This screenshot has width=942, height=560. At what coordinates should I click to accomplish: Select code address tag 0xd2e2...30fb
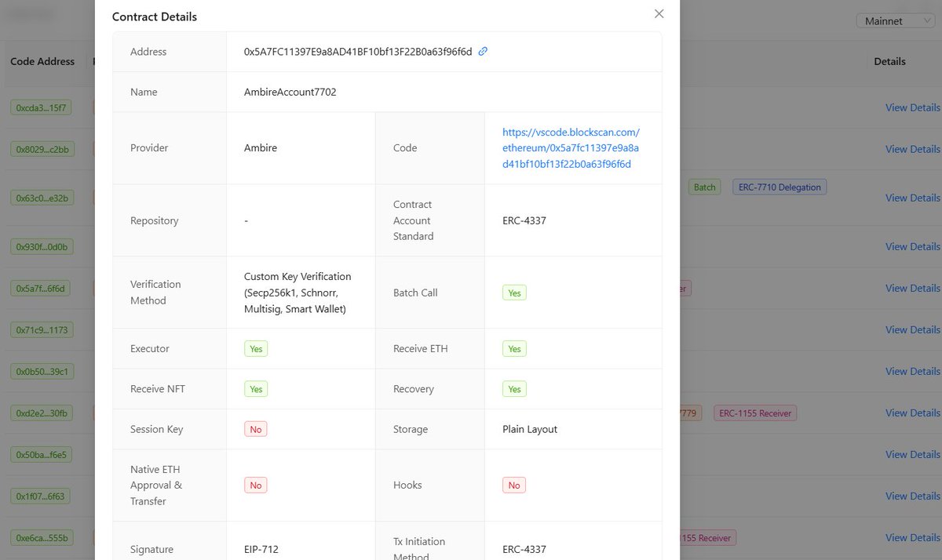click(42, 413)
